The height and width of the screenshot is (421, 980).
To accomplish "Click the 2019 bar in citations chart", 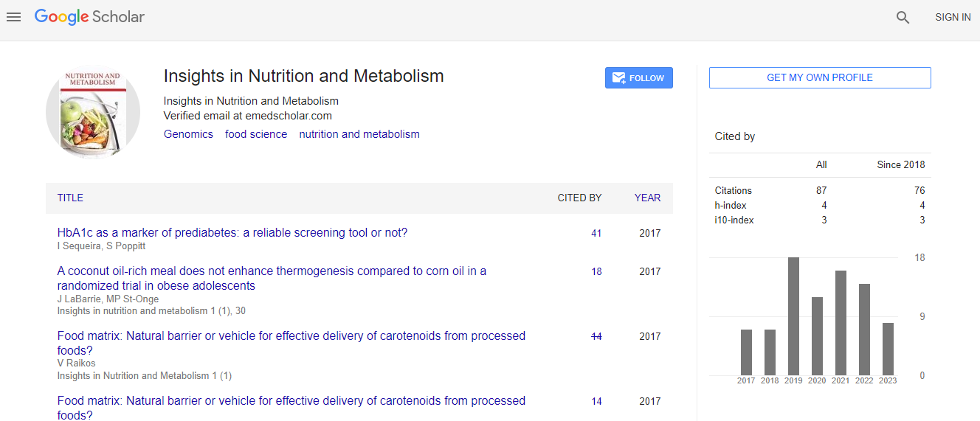I will pos(793,316).
